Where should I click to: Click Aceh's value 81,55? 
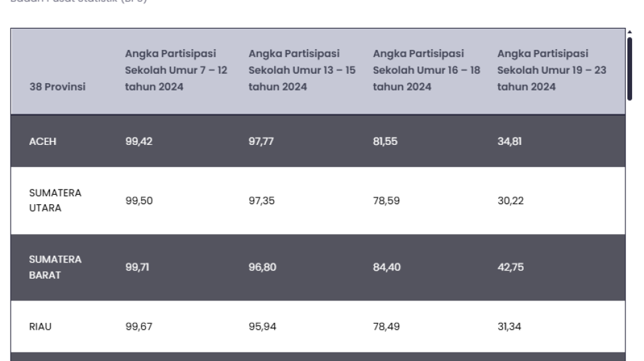coord(385,141)
